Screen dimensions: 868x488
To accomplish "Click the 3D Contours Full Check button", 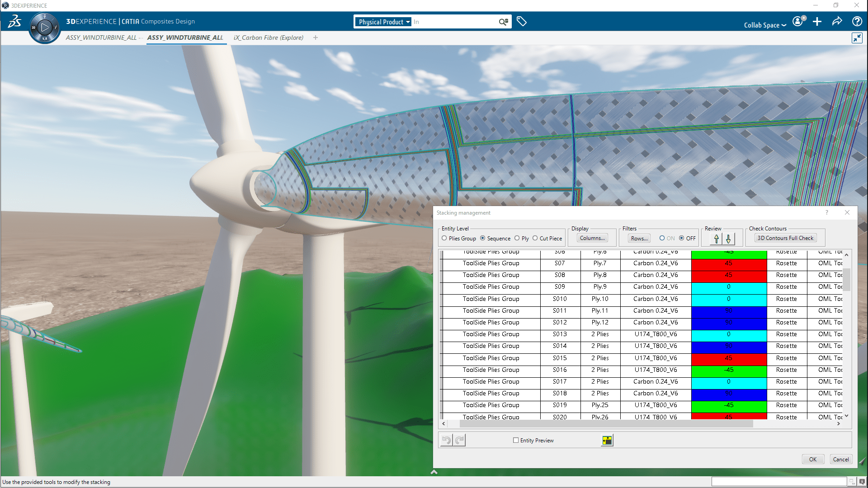I will [785, 238].
